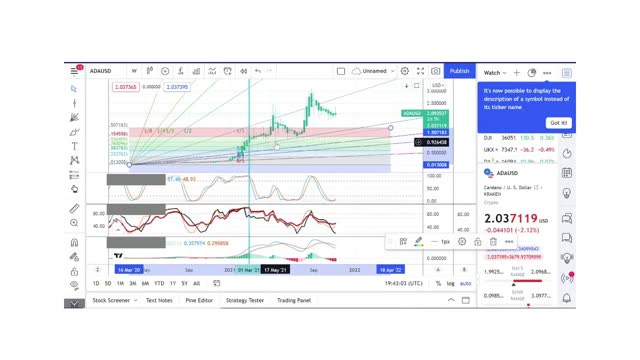Screen dimensions: 640x360
Task: Add a symbol to the watchlist
Action: (x=516, y=73)
